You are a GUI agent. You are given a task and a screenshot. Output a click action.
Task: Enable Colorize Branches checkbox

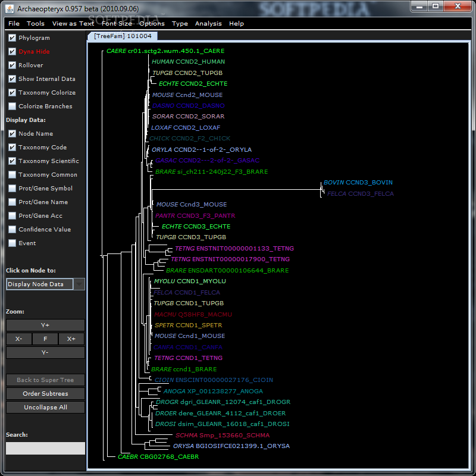coord(12,106)
